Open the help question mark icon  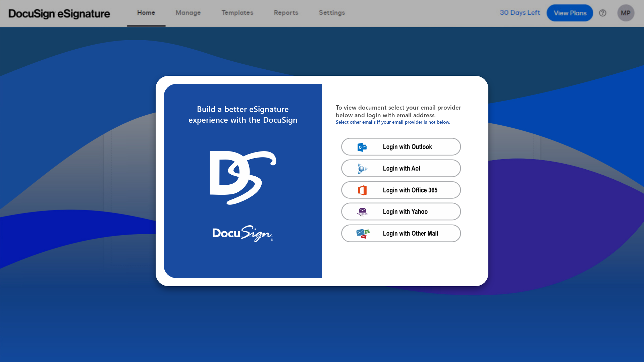(602, 13)
